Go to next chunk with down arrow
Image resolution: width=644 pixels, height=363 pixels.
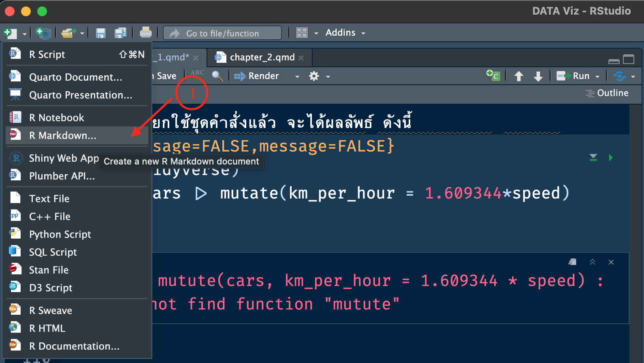pyautogui.click(x=538, y=76)
